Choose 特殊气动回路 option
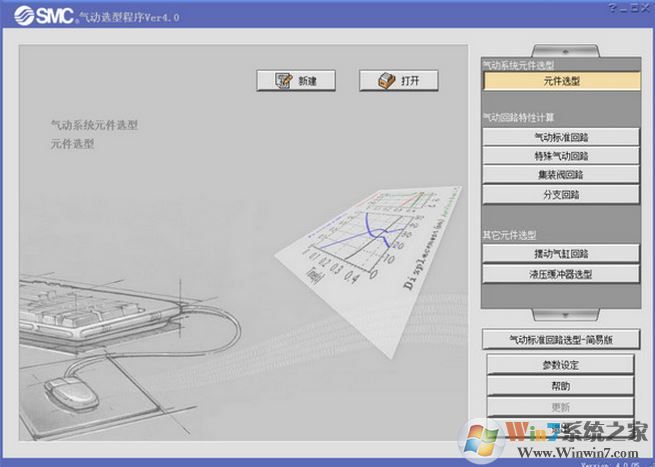The image size is (655, 467). [560, 155]
